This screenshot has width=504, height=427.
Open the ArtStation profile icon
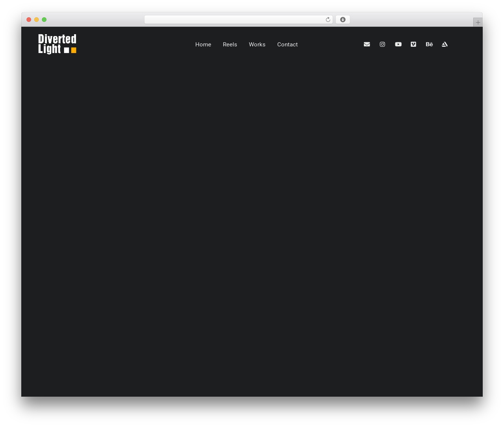click(x=445, y=44)
